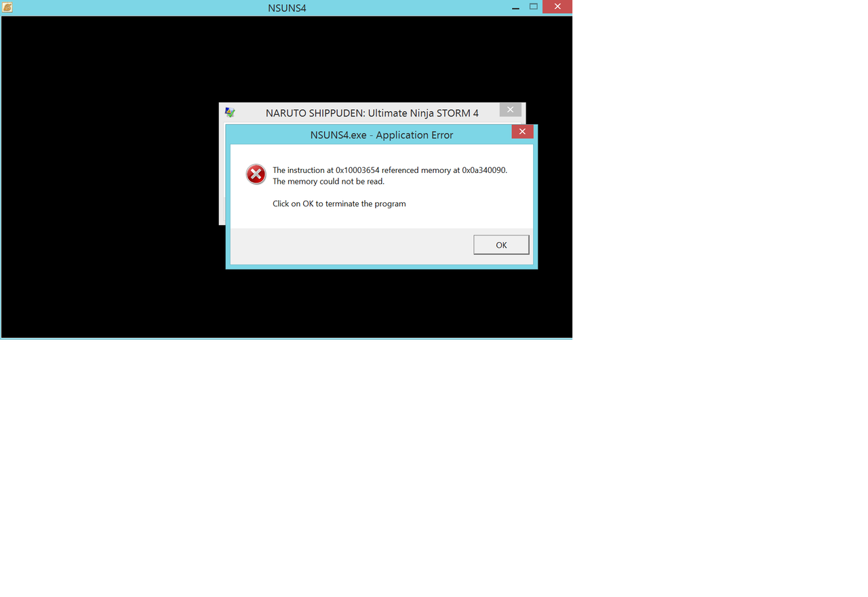Click the 'The memory could not be read.' text
868x597 pixels.
pos(328,181)
